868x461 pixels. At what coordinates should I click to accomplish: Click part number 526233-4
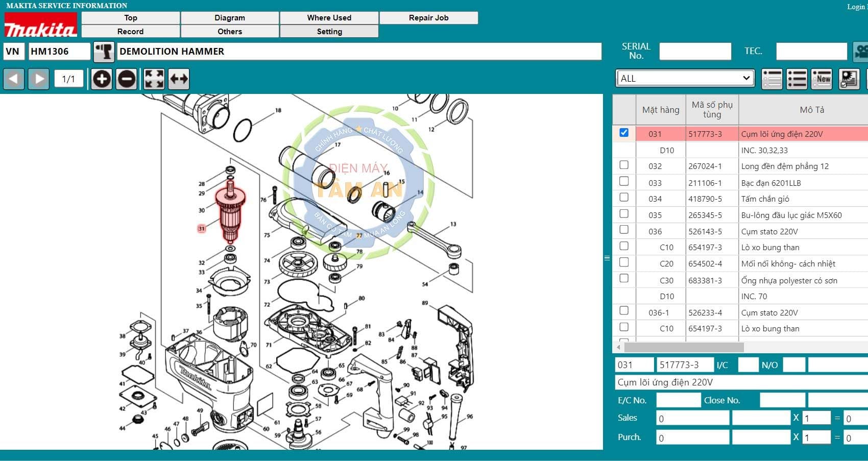point(705,312)
